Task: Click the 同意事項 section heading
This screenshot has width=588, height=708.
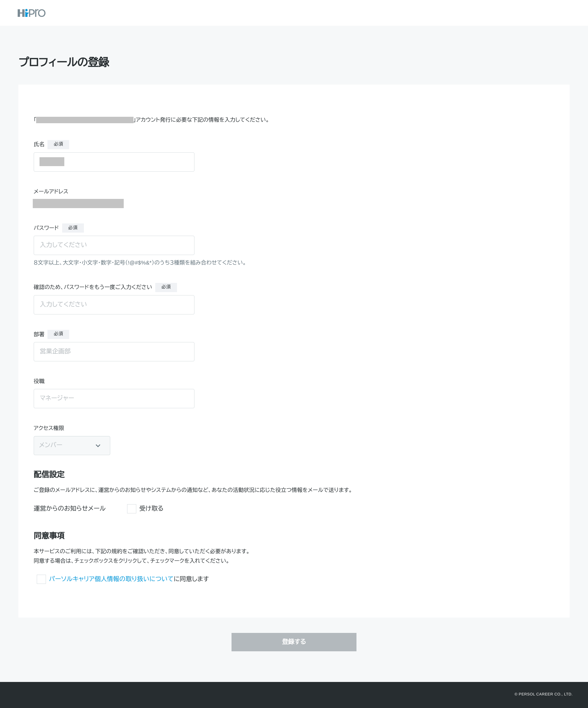Action: coord(49,535)
